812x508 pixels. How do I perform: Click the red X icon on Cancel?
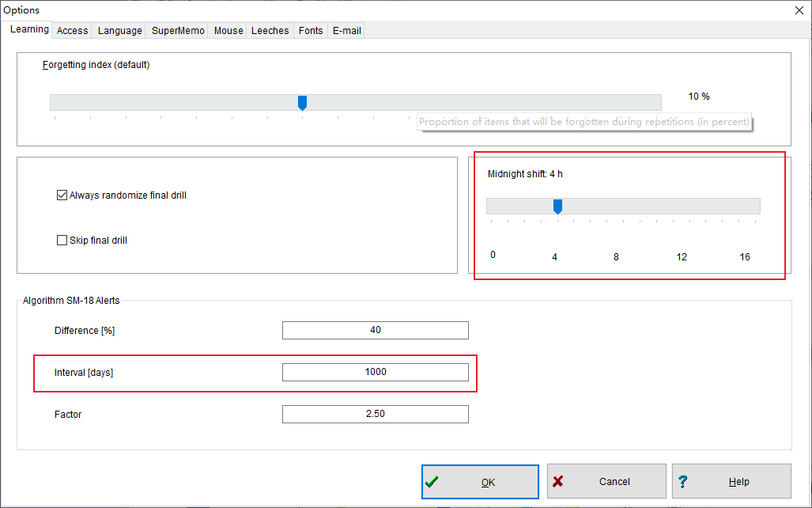point(557,481)
